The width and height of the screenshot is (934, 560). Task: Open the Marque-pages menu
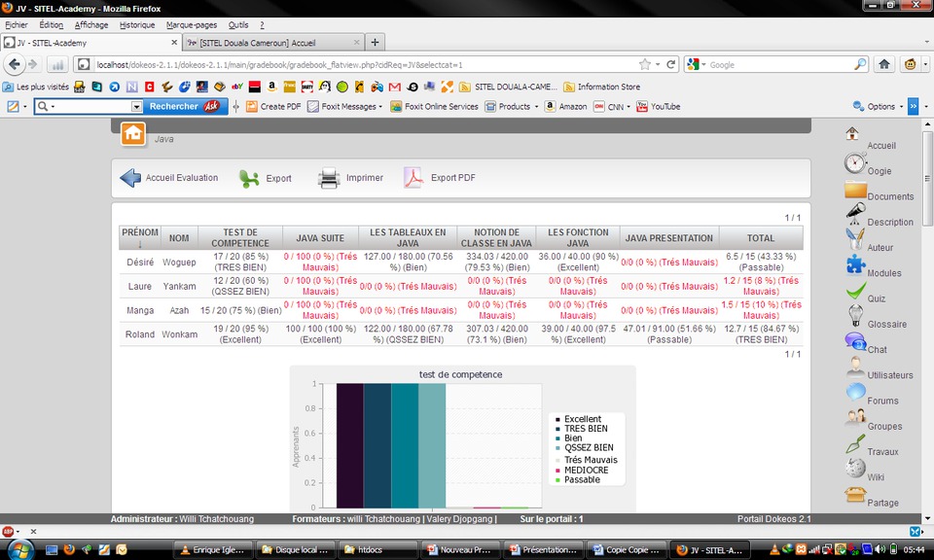(192, 25)
